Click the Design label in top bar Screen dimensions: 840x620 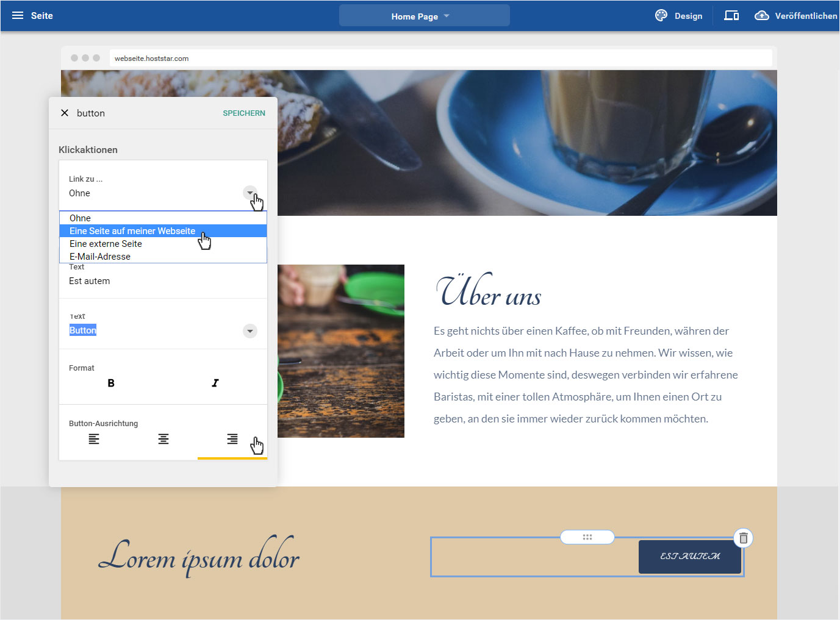[688, 16]
